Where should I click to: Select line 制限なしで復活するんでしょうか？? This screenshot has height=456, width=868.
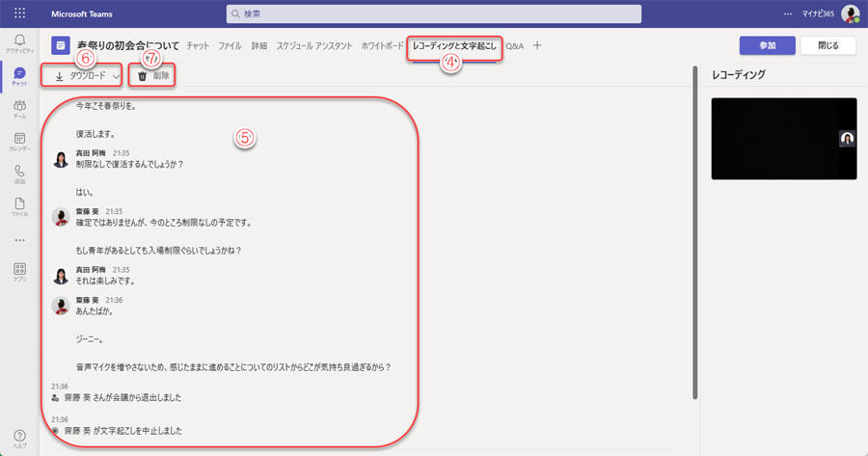[x=129, y=164]
